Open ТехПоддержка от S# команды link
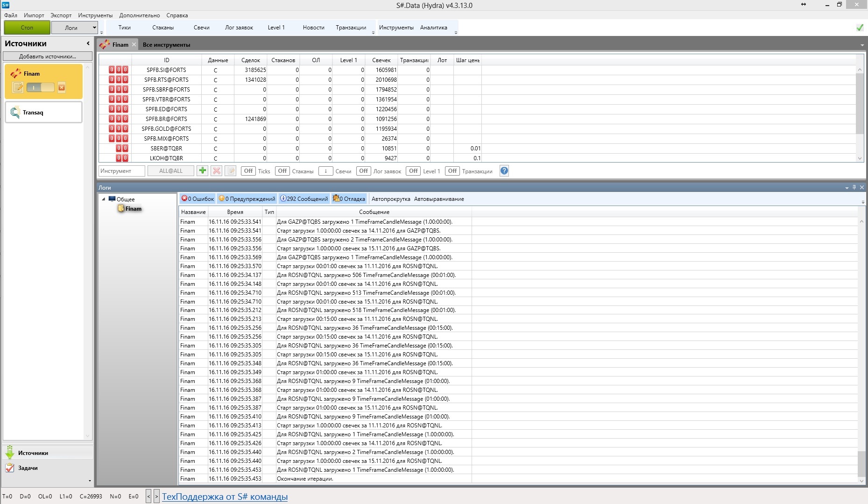This screenshot has width=868, height=504. (225, 497)
